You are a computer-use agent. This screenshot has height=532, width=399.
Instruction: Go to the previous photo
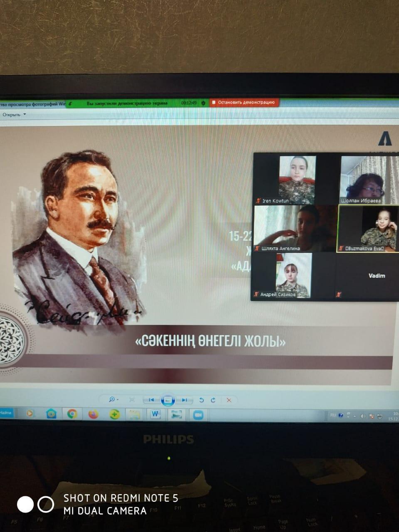(x=151, y=400)
